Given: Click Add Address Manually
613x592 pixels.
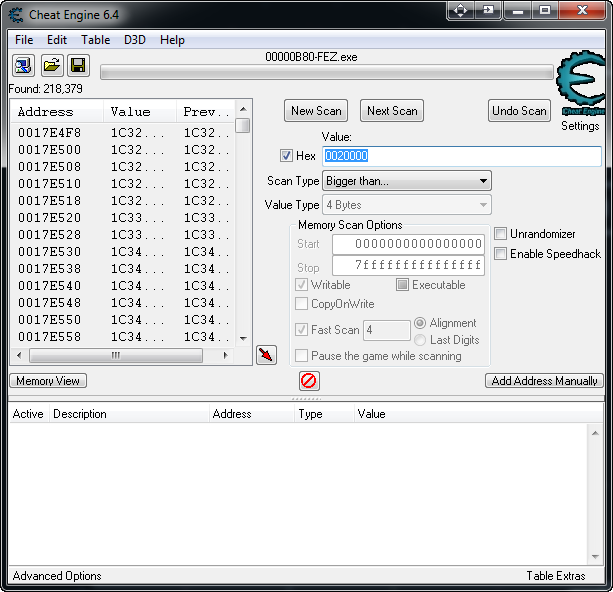Looking at the screenshot, I should [x=544, y=380].
